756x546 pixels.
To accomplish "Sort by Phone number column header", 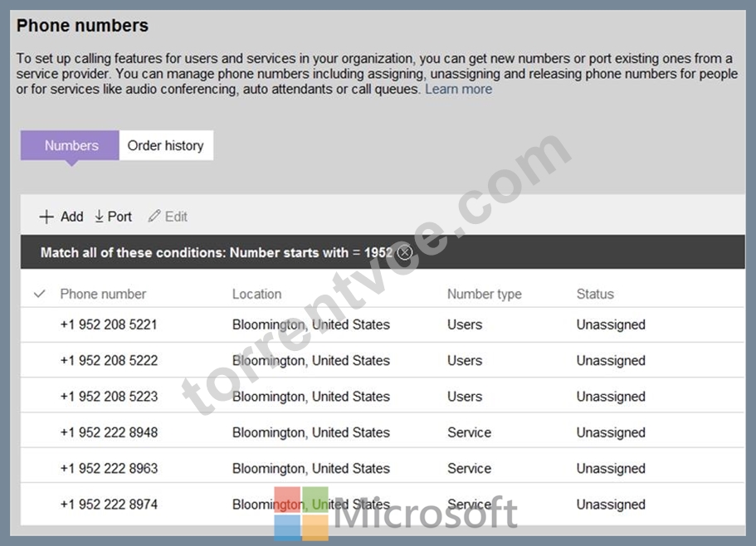I will tap(103, 294).
